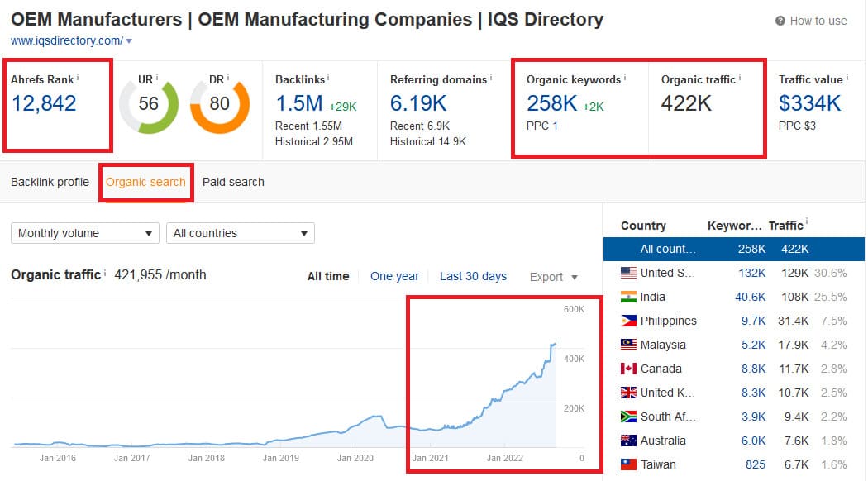Click the Australia flag icon
The width and height of the screenshot is (868, 481).
pos(628,441)
